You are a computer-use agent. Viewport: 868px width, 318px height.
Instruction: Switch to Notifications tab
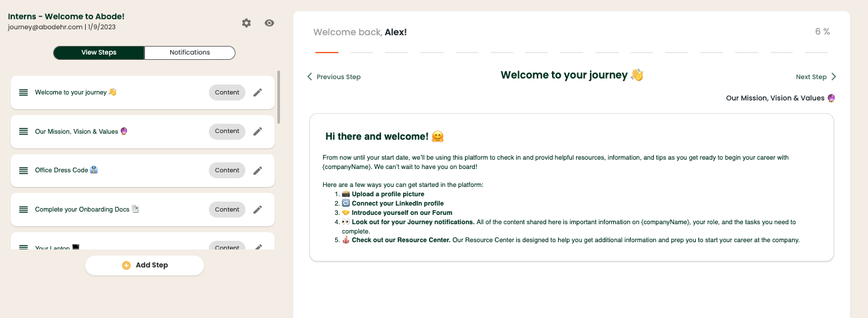[190, 53]
